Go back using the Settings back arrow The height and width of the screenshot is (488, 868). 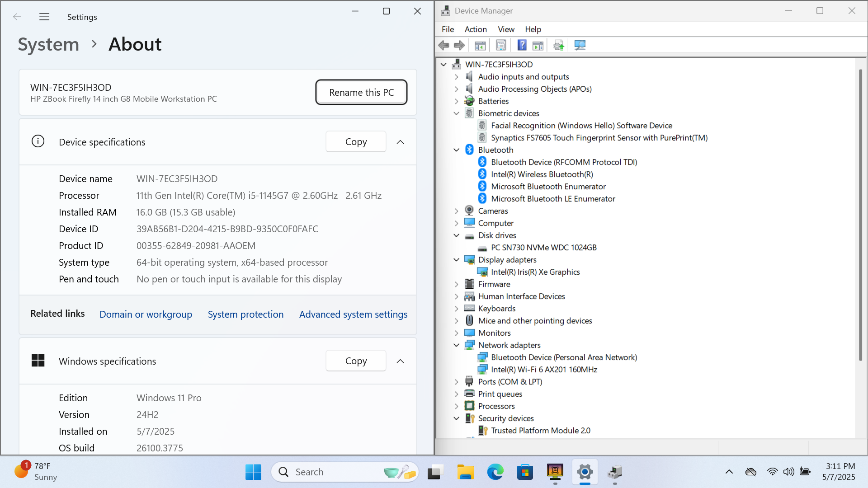[17, 17]
